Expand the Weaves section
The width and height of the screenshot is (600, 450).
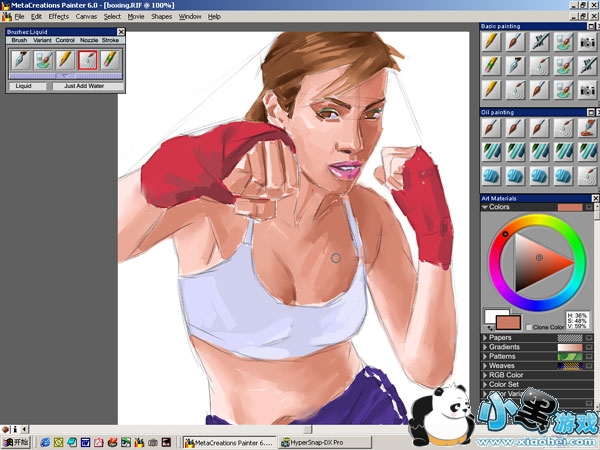[x=485, y=366]
